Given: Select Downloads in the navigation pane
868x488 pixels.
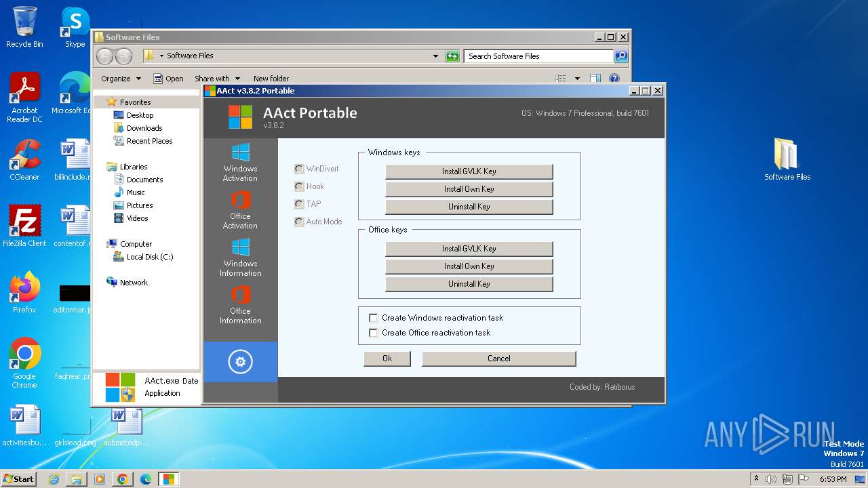Looking at the screenshot, I should tap(144, 128).
